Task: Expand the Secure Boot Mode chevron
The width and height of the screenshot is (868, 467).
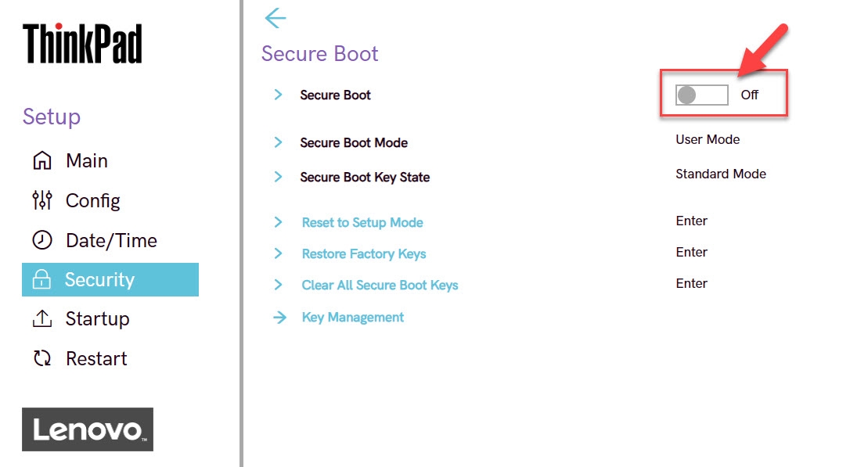Action: pos(278,142)
